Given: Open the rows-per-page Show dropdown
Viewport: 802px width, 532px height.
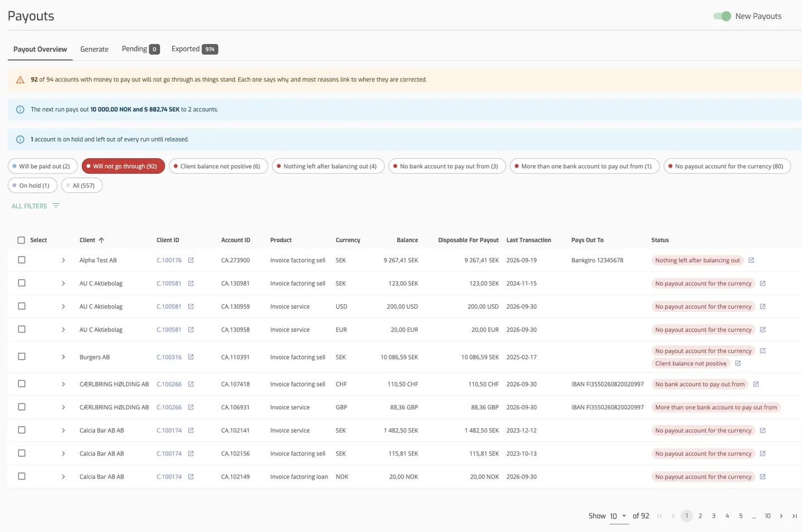Looking at the screenshot, I should (618, 516).
